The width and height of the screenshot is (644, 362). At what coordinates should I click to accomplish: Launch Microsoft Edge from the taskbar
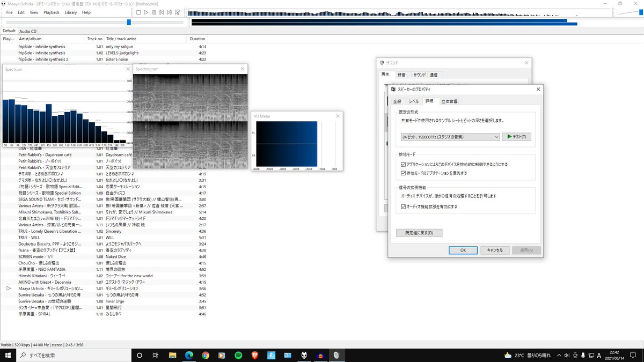point(189,355)
